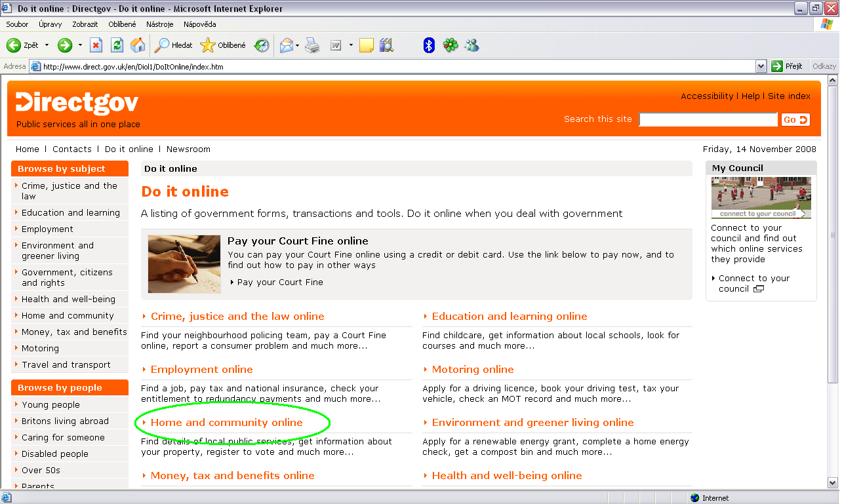This screenshot has width=842, height=504.
Task: Click the IE icon in the title bar
Action: pos(8,9)
